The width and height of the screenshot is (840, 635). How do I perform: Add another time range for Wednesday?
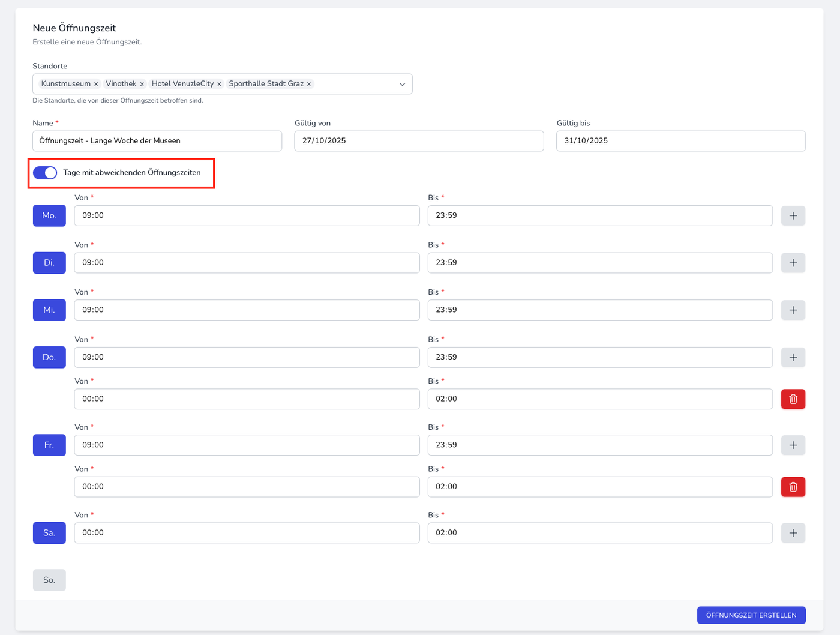[x=793, y=310]
